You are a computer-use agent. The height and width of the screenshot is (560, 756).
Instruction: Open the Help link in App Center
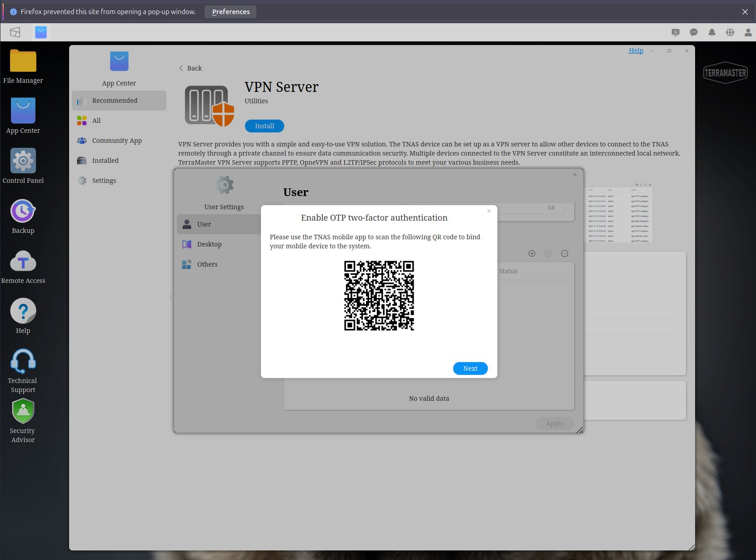point(636,50)
